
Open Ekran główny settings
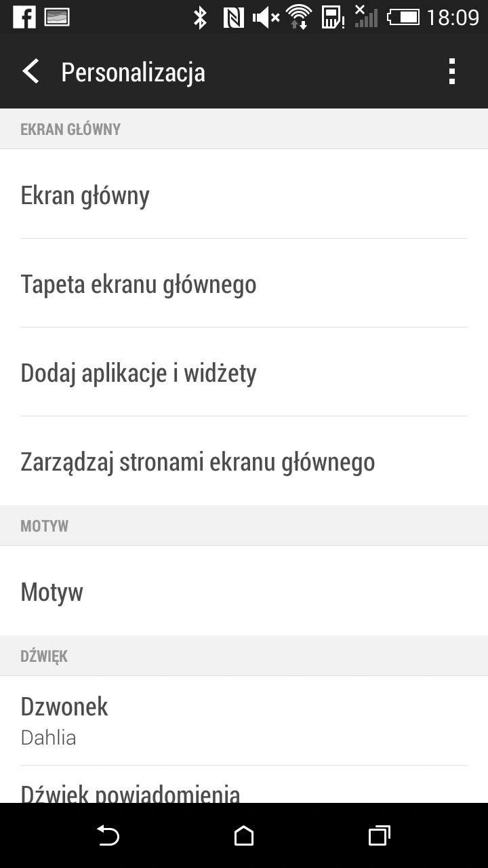[x=244, y=194]
